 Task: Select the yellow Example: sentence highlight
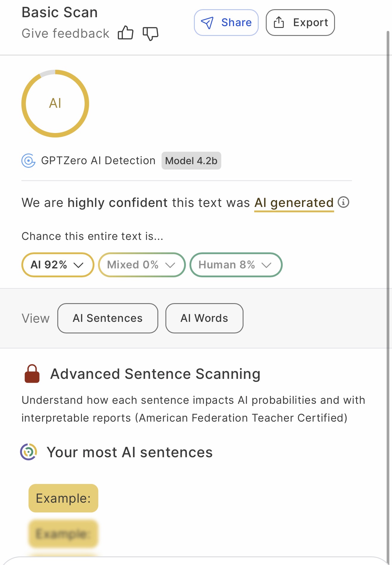tap(63, 498)
